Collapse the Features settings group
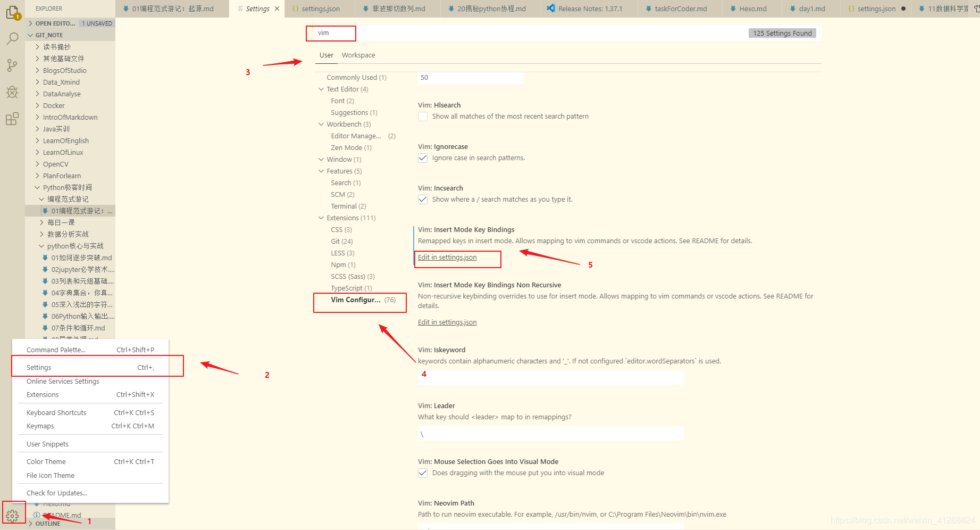980x530 pixels. 321,171
